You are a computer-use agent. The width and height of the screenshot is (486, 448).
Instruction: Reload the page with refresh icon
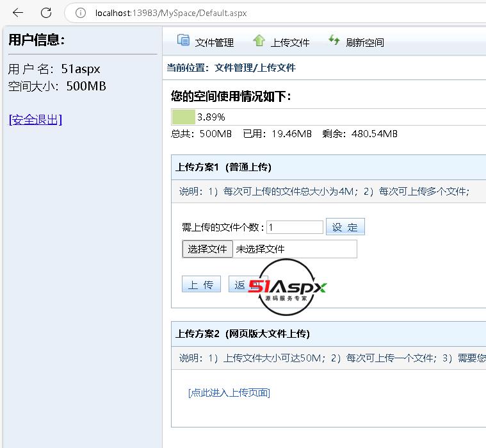coord(46,12)
